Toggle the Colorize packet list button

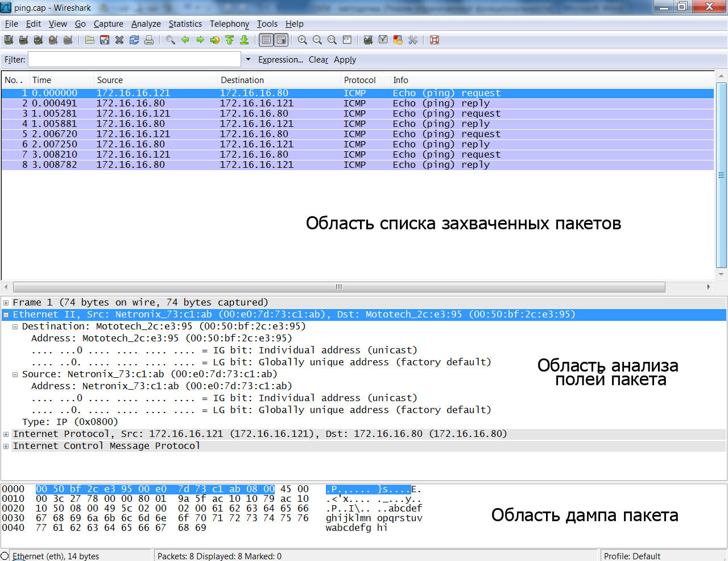coord(266,40)
